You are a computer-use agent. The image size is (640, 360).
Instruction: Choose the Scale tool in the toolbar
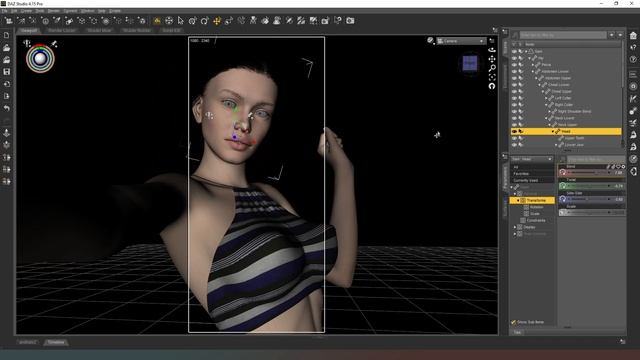pos(229,20)
